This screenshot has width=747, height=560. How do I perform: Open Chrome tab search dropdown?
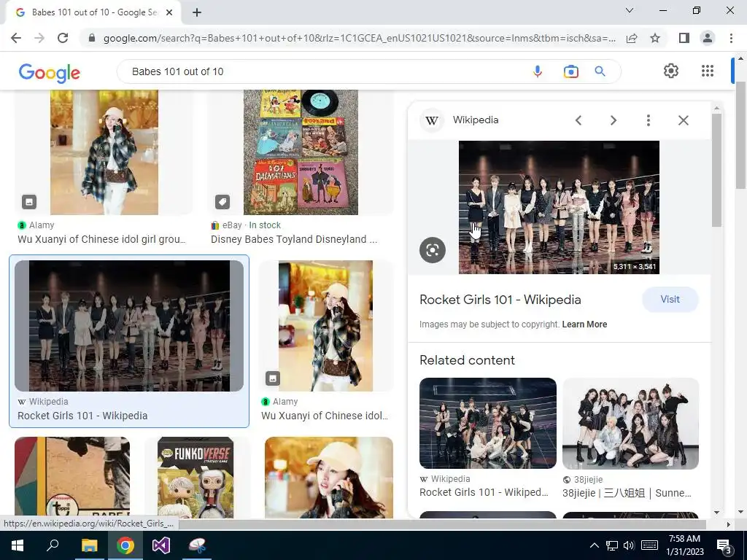[630, 10]
